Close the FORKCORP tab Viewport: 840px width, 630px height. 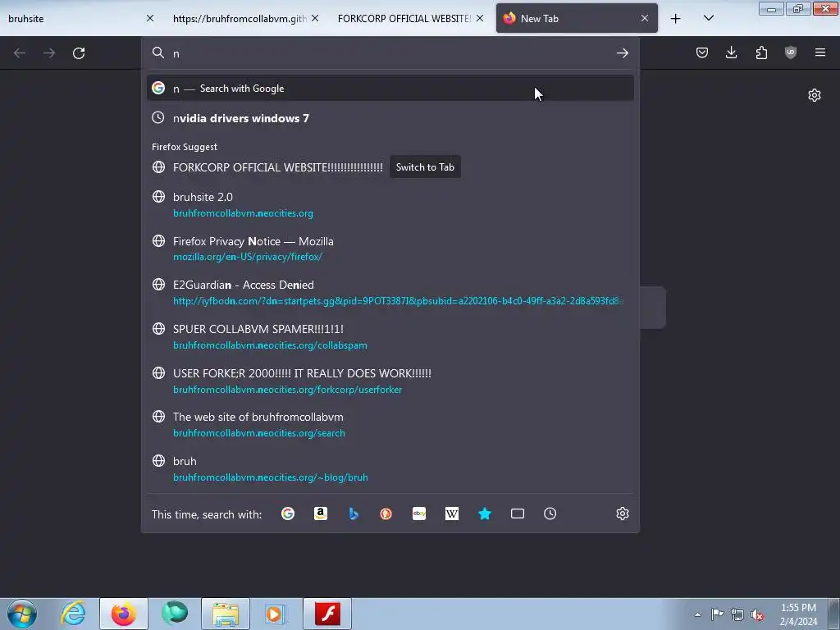click(480, 19)
